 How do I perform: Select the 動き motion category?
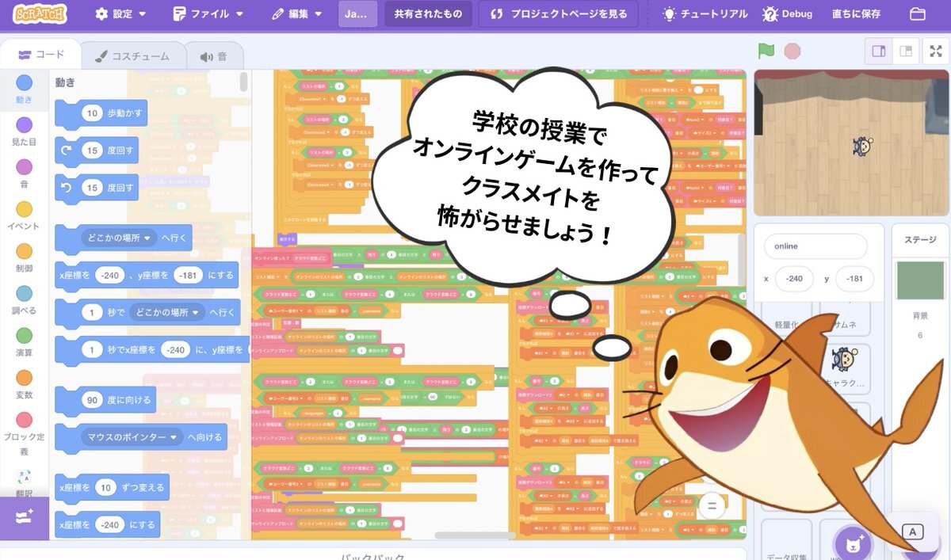coord(24,89)
